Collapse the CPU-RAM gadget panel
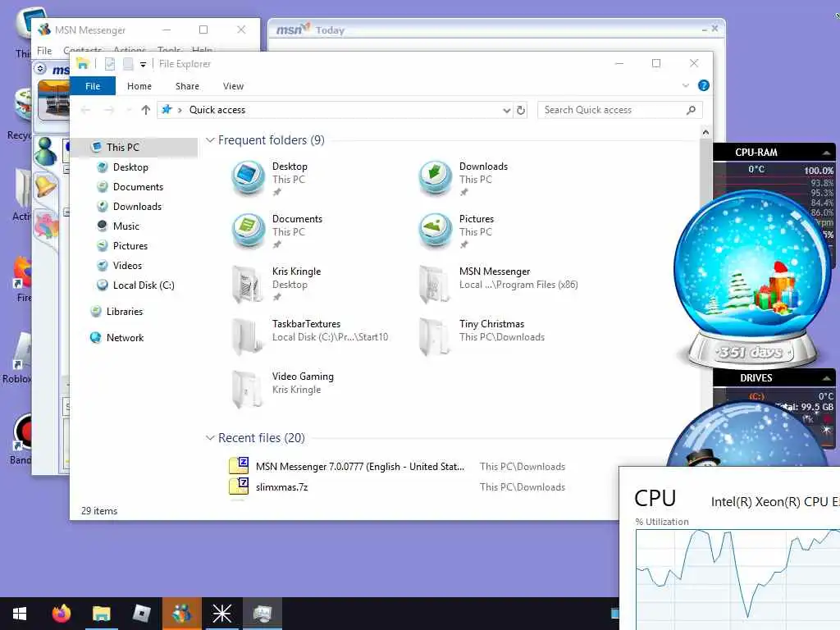Screen dimensions: 840x630 click(x=827, y=153)
